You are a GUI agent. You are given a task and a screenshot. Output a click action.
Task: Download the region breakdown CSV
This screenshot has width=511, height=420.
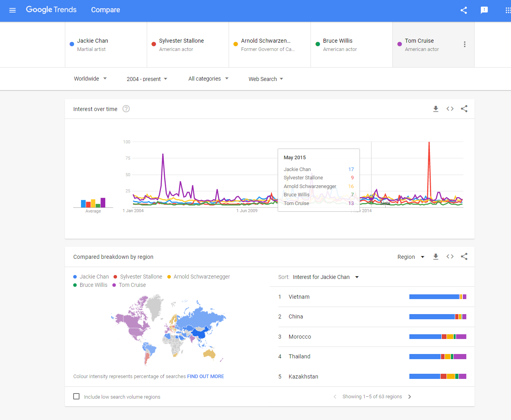pos(436,256)
